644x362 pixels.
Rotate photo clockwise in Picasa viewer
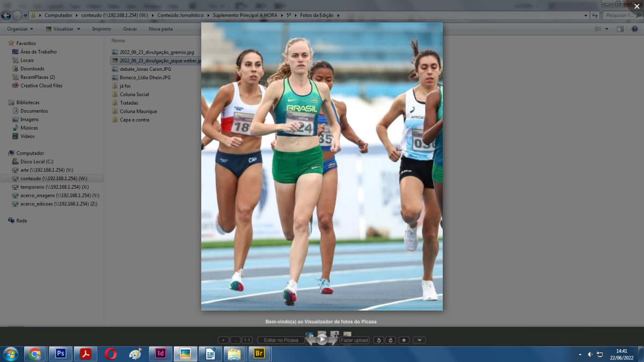tap(391, 340)
